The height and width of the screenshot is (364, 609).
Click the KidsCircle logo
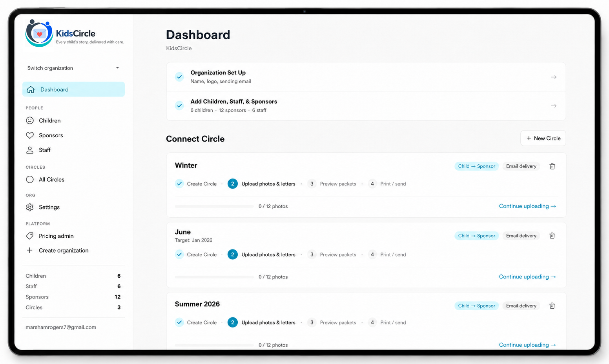coord(75,34)
